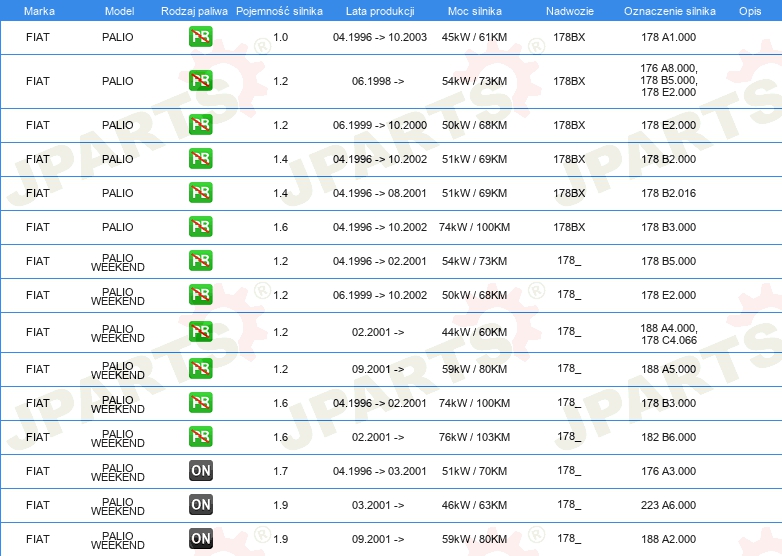Click the ON diesel icon in the 223 A6.000 row

click(200, 505)
